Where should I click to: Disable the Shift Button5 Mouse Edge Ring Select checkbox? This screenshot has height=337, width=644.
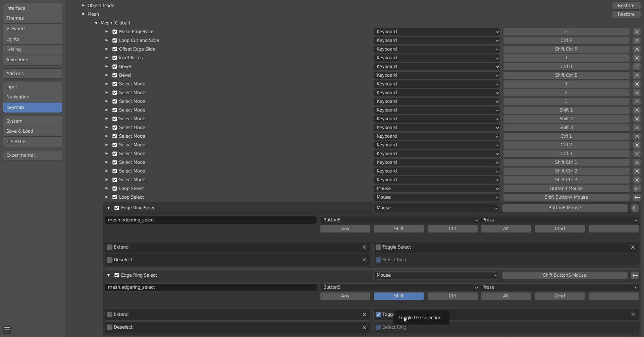(117, 275)
